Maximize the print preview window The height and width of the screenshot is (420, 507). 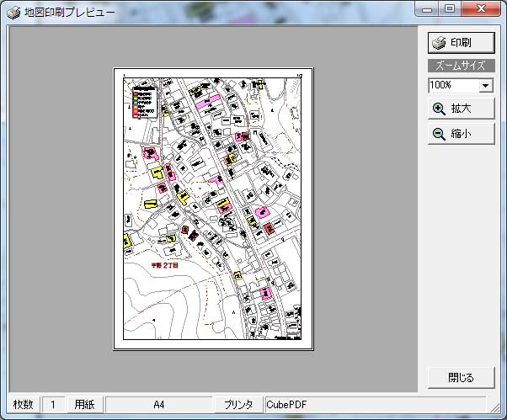(x=450, y=10)
